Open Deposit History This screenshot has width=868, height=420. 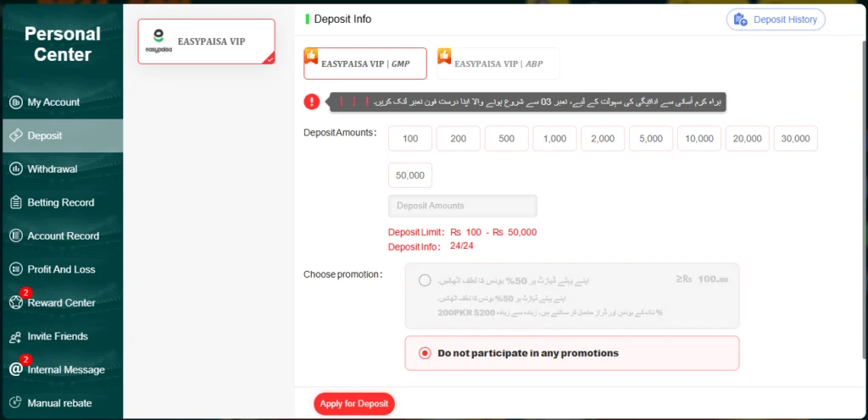coord(775,19)
